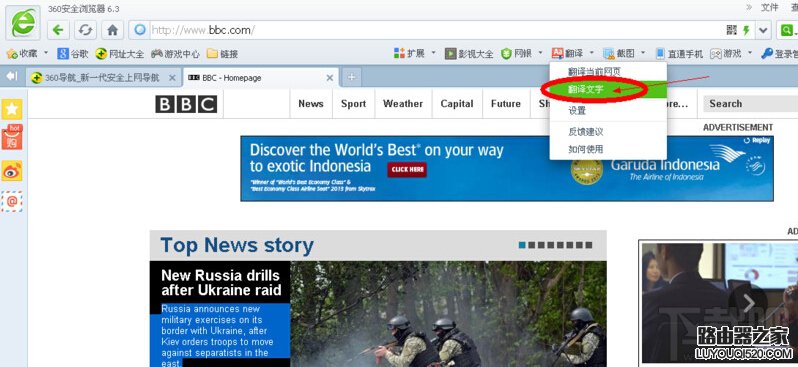This screenshot has width=798, height=367.
Task: Focus the bbc.com address bar
Action: tap(438, 30)
